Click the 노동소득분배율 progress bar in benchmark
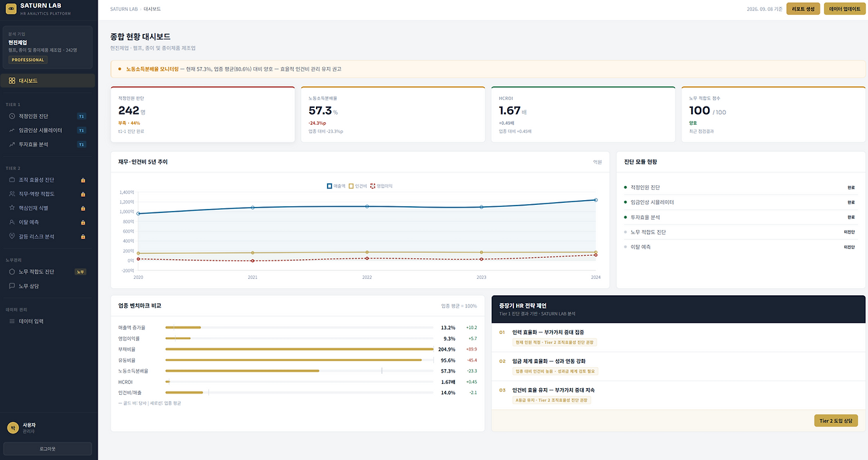This screenshot has width=868, height=460. pyautogui.click(x=299, y=371)
